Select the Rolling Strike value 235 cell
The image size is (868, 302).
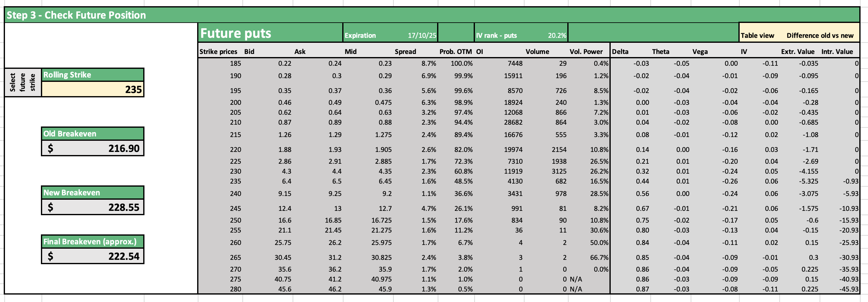click(x=93, y=89)
